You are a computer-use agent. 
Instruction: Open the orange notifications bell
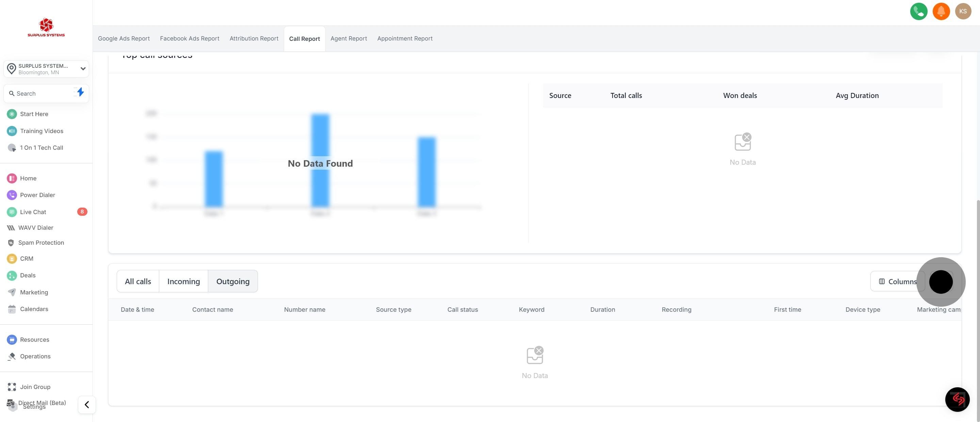941,12
